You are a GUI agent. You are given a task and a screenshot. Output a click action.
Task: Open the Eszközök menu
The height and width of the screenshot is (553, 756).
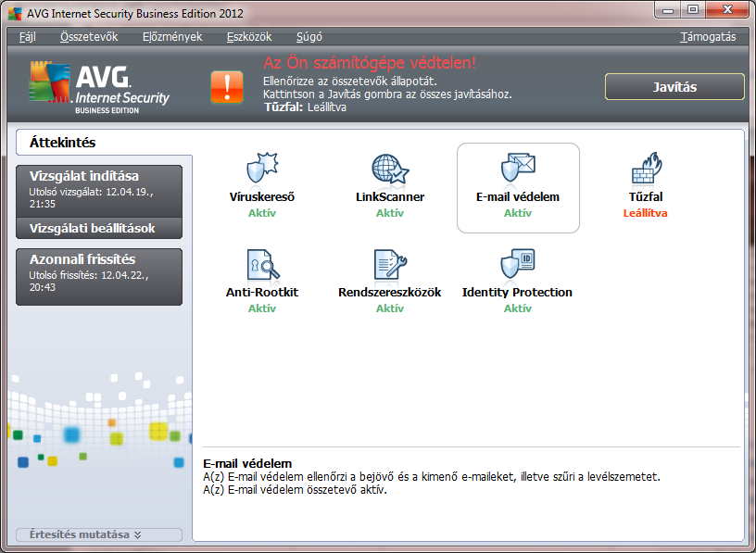coord(249,37)
